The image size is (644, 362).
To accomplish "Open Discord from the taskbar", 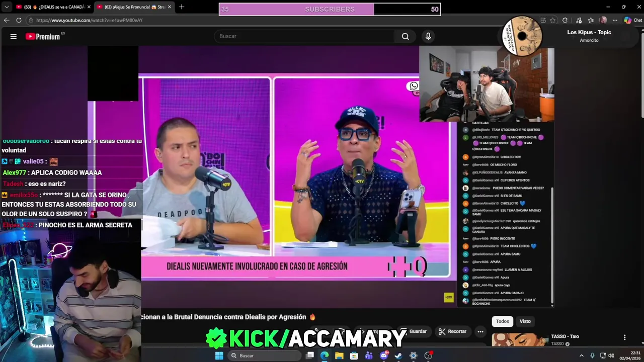I will (x=384, y=355).
